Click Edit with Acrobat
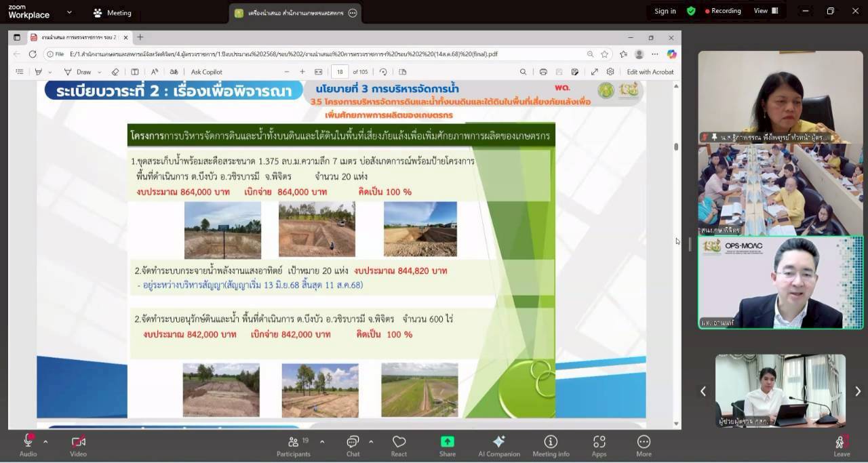This screenshot has width=868, height=463. pyautogui.click(x=650, y=72)
